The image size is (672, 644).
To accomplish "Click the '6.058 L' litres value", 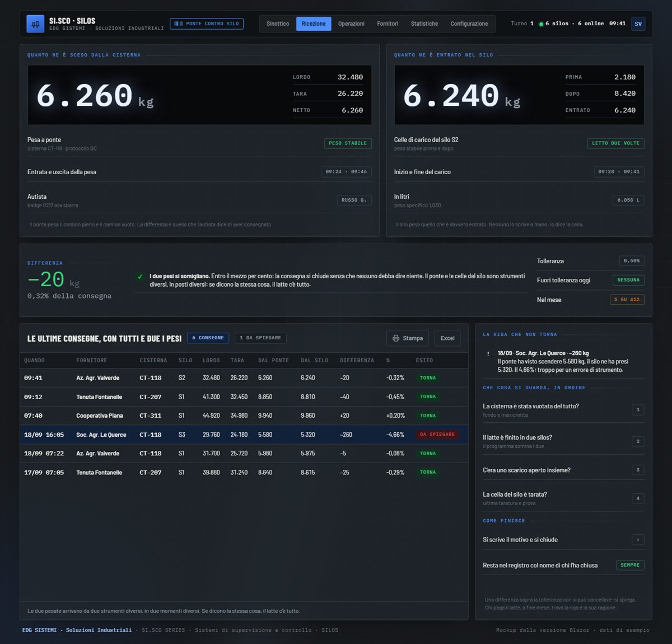I will point(628,200).
